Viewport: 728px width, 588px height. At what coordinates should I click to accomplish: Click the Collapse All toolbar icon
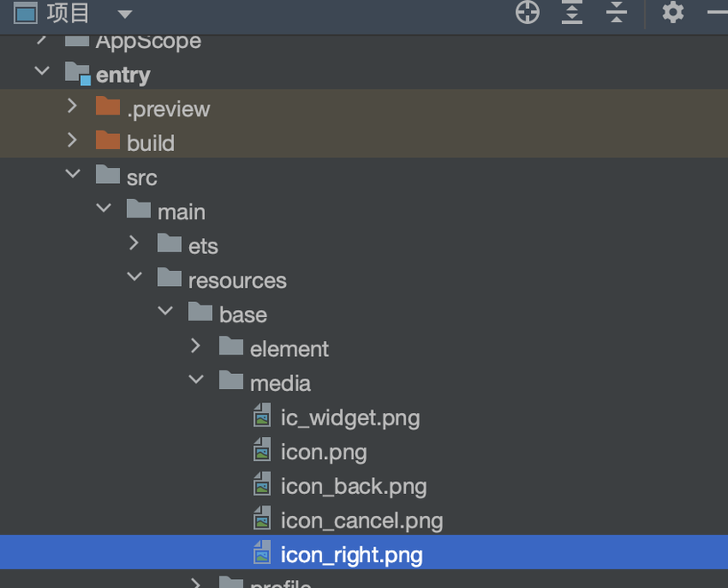coord(616,12)
